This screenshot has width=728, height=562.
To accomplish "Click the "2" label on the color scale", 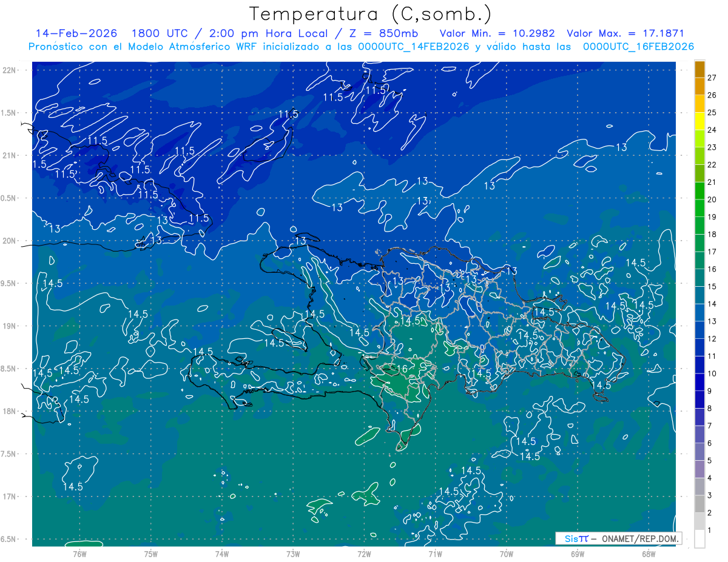I will [710, 513].
